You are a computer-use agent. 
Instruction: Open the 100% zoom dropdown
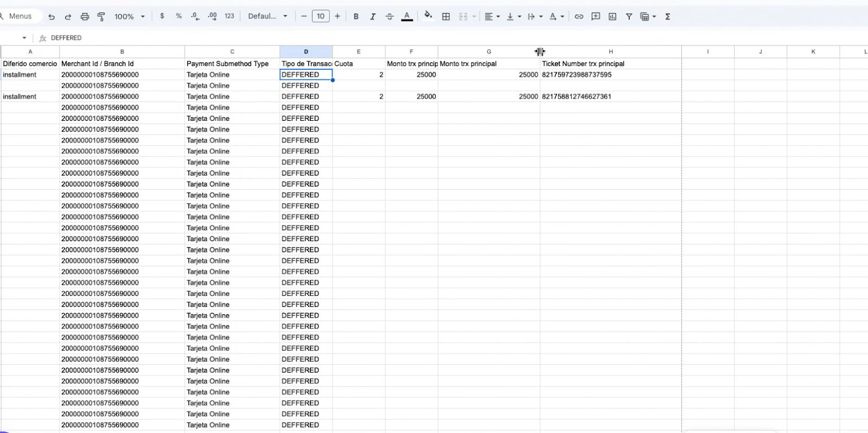129,17
